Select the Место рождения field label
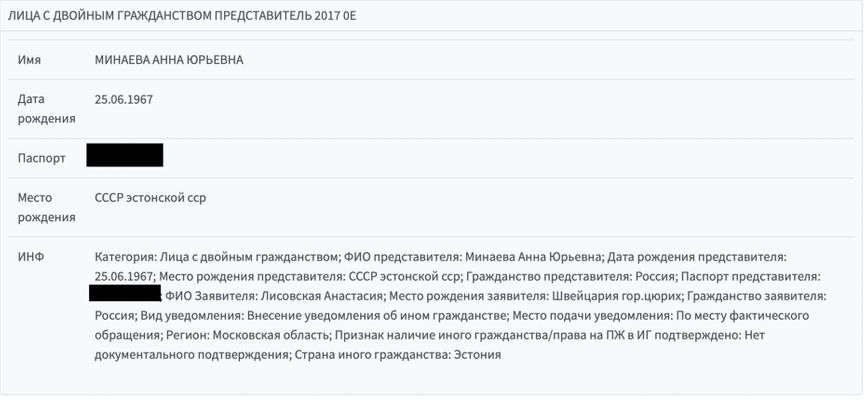Image resolution: width=866 pixels, height=402 pixels. pos(46,208)
